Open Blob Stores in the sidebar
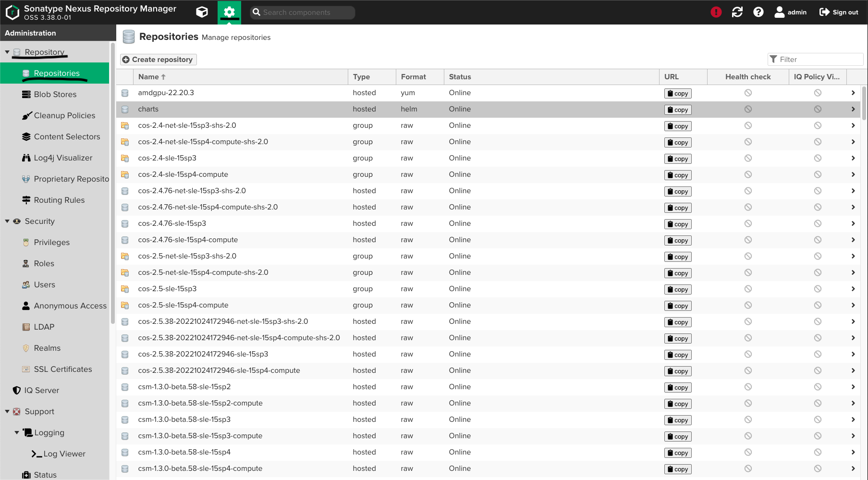This screenshot has width=868, height=480. click(x=55, y=94)
